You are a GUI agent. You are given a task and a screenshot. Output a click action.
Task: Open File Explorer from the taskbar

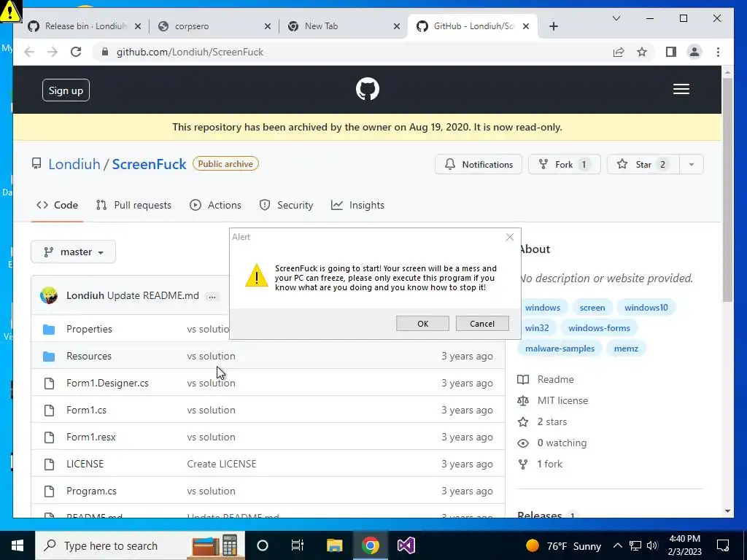pos(334,545)
